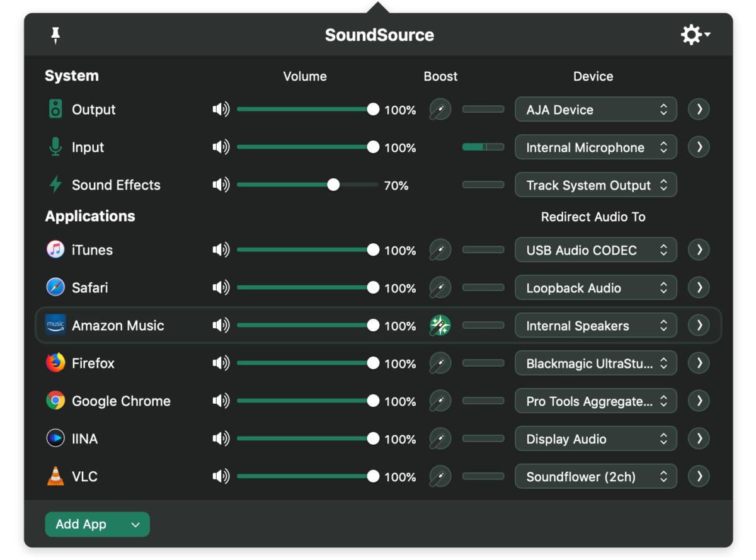756x560 pixels.
Task: Expand advanced options arrow for VLC
Action: (x=699, y=476)
